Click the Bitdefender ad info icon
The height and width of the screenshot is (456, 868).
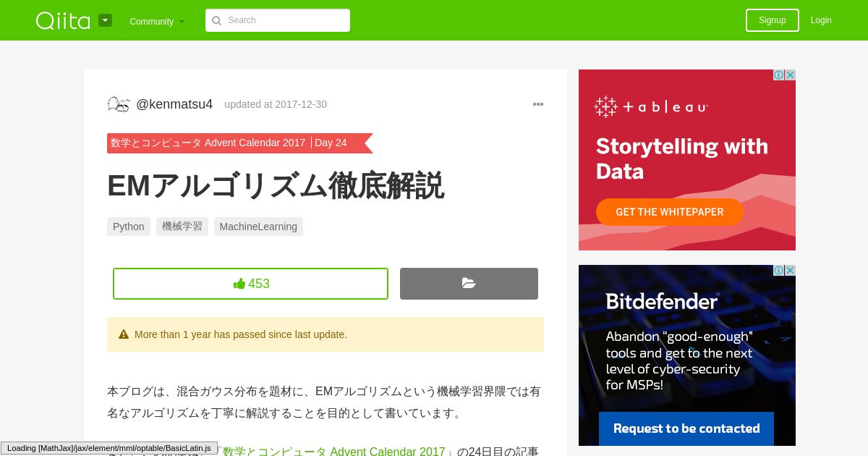click(x=779, y=270)
